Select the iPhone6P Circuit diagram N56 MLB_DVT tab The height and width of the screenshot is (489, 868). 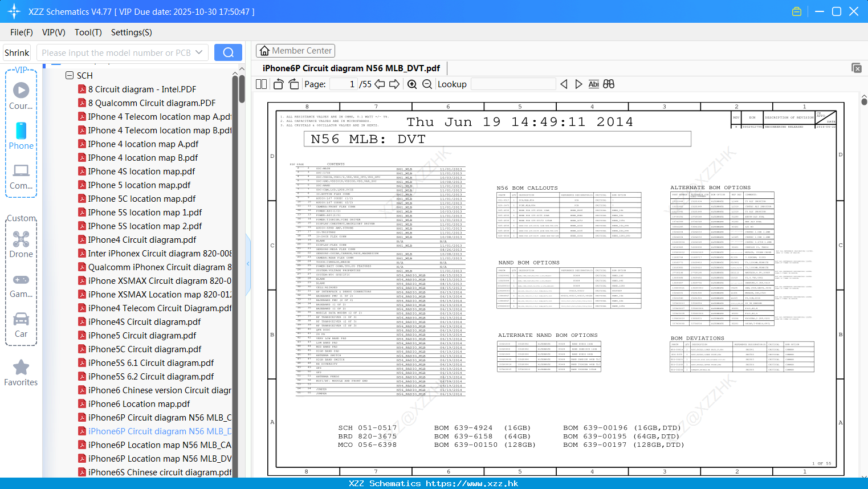pos(351,68)
